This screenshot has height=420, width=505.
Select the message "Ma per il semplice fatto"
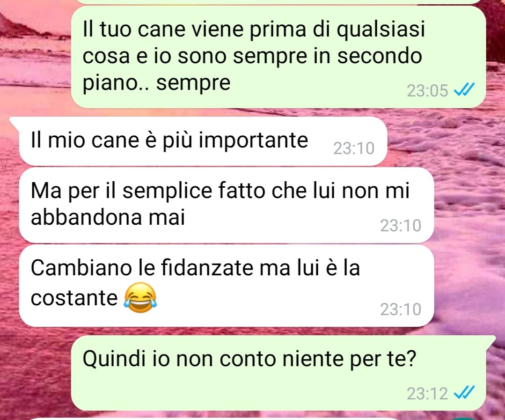coord(227,205)
